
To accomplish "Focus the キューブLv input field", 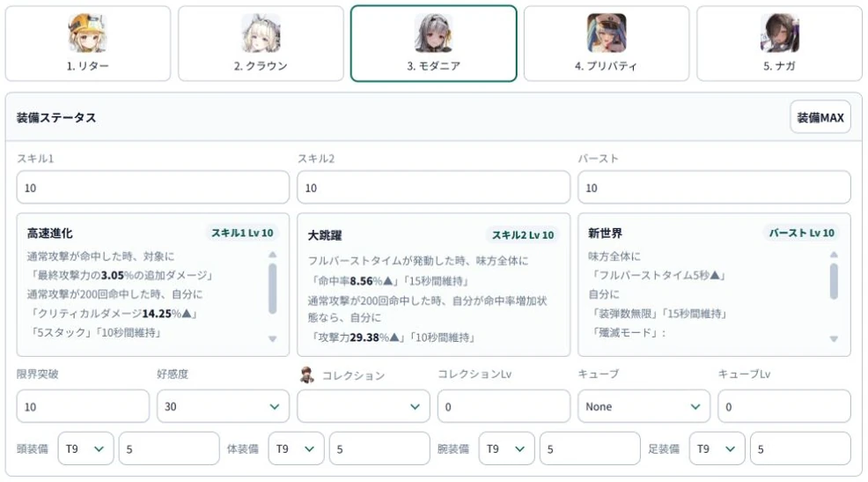I will tap(784, 406).
